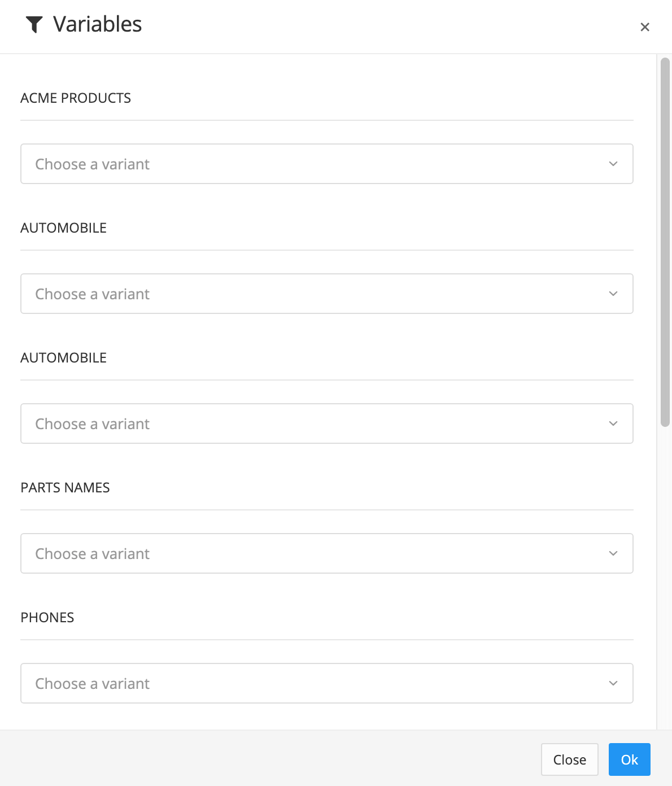The width and height of the screenshot is (672, 786).
Task: Open the second AUTOMOBILE variant dropdown
Action: coord(328,423)
